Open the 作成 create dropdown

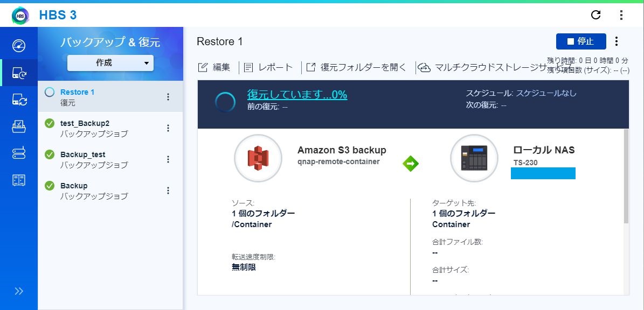(x=110, y=63)
